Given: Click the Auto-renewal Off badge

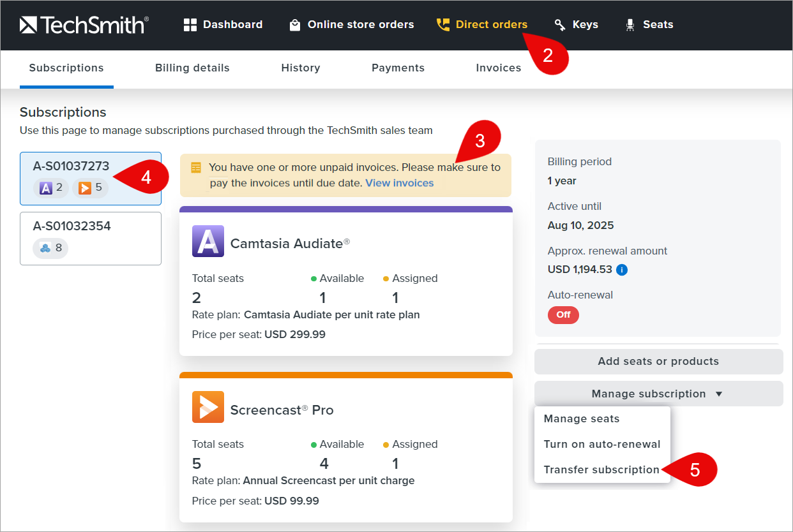Looking at the screenshot, I should pyautogui.click(x=563, y=314).
